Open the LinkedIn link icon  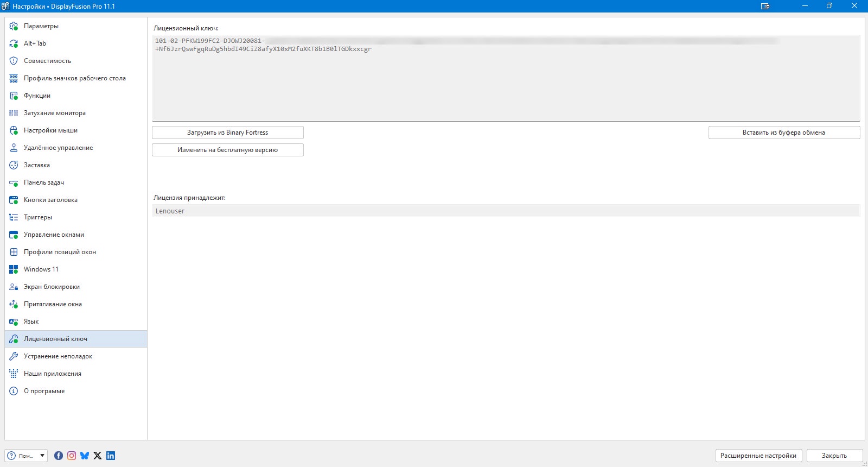tap(111, 456)
